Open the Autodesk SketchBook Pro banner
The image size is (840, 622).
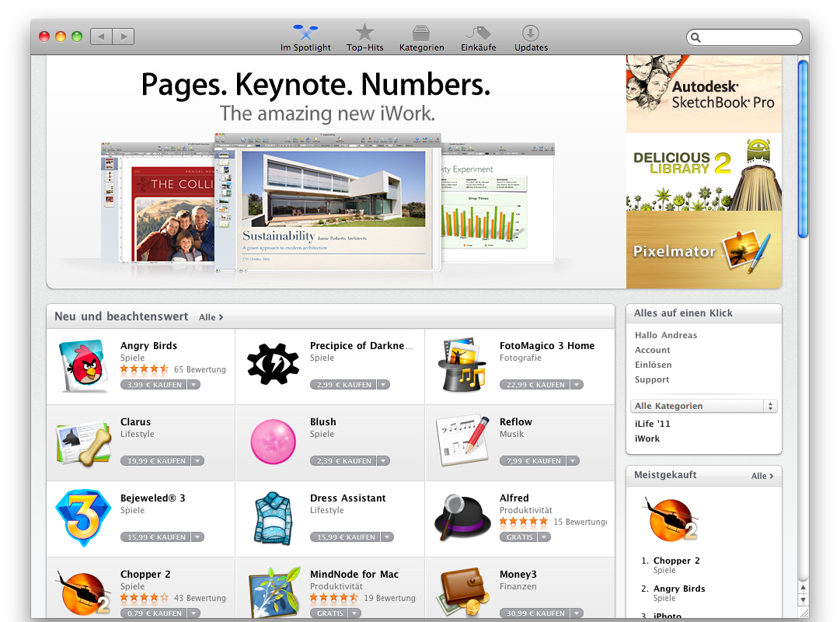[704, 94]
